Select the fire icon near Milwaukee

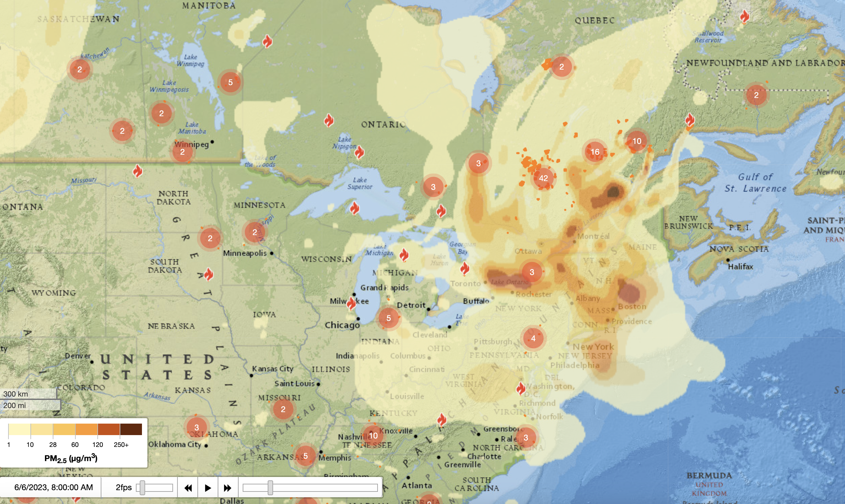[351, 303]
